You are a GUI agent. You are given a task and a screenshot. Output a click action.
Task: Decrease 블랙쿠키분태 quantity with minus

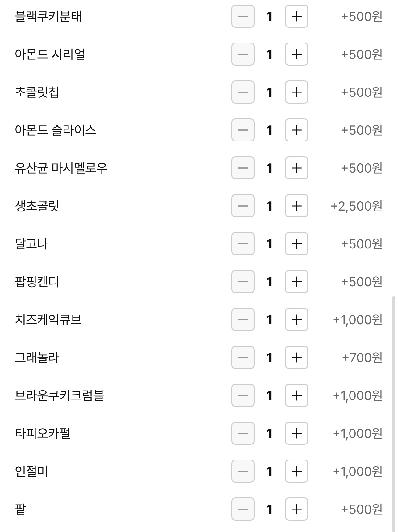pos(243,16)
